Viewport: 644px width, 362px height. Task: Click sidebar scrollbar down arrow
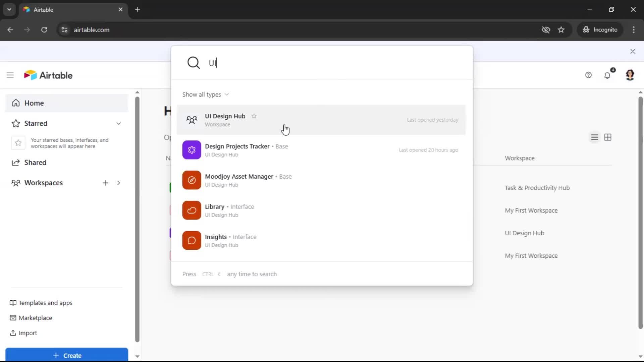(x=137, y=356)
